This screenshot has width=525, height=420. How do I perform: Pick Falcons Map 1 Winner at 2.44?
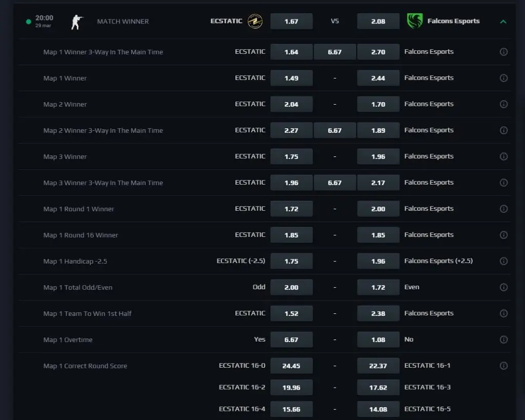[x=378, y=78]
